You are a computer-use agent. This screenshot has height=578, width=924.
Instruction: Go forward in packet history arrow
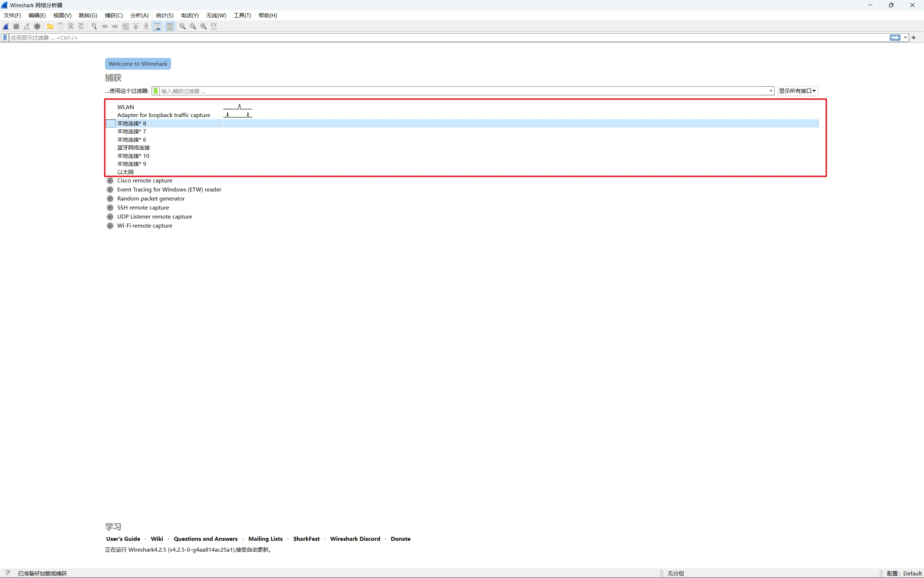tap(115, 26)
